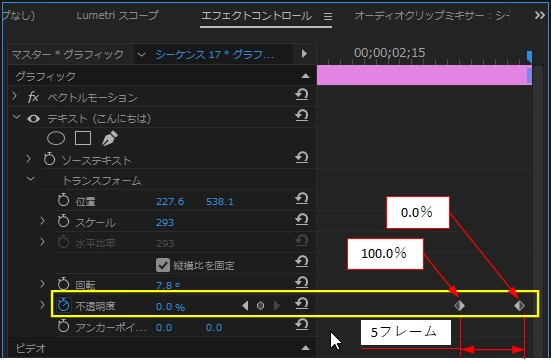The height and width of the screenshot is (363, 551).
Task: Click the time ruler at 00;00;02;15
Action: click(x=389, y=53)
